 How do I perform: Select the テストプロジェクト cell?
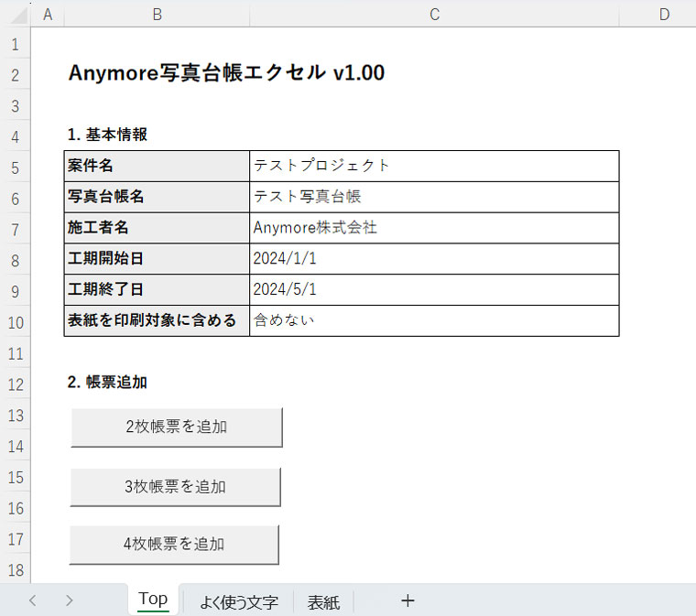(434, 167)
